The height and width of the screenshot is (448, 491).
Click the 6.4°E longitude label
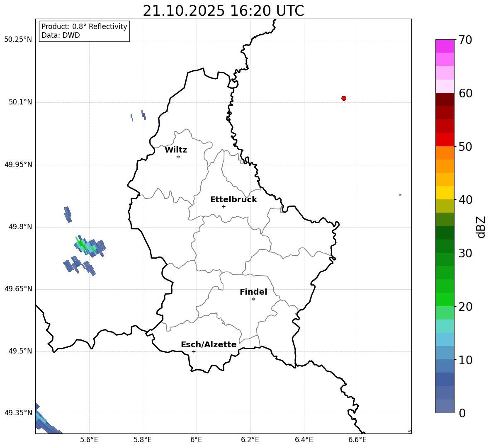[304, 440]
